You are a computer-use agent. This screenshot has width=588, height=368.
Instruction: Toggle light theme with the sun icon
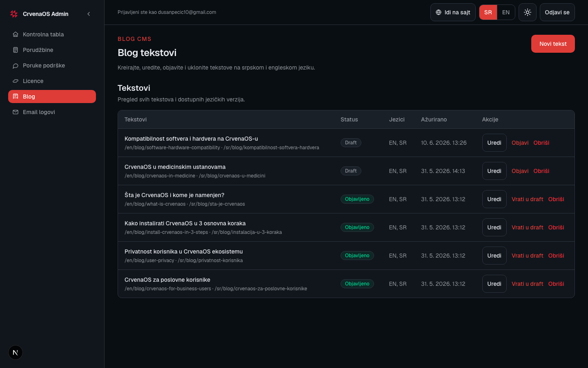pos(528,12)
